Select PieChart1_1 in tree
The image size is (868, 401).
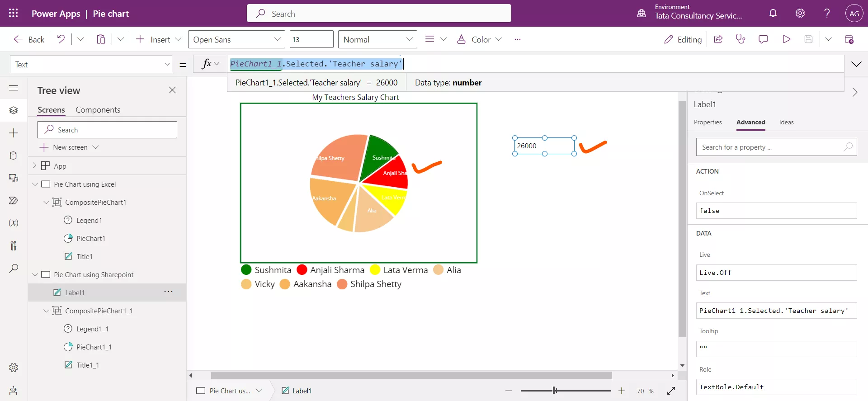pos(94,347)
